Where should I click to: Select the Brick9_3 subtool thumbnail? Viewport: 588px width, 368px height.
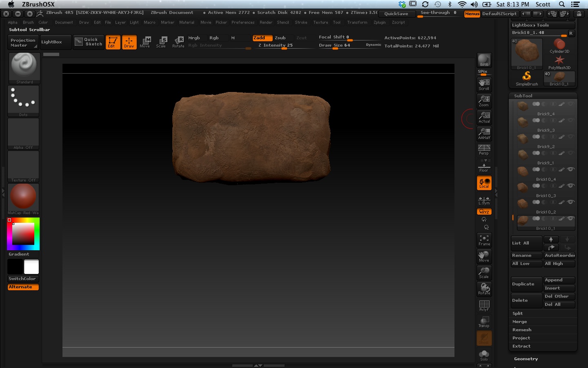pos(523,122)
